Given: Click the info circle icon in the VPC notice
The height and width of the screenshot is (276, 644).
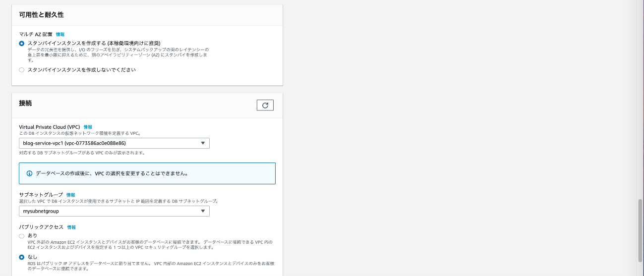Looking at the screenshot, I should [29, 174].
